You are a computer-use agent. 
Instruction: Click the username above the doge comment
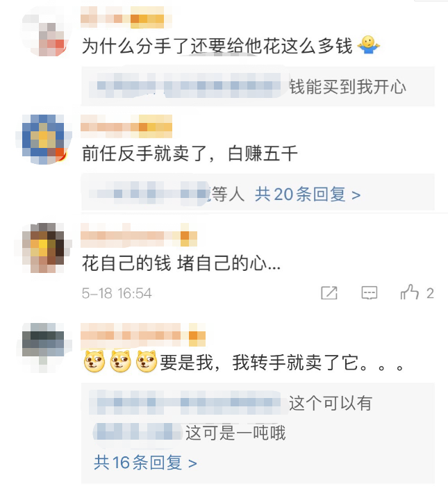click(143, 335)
